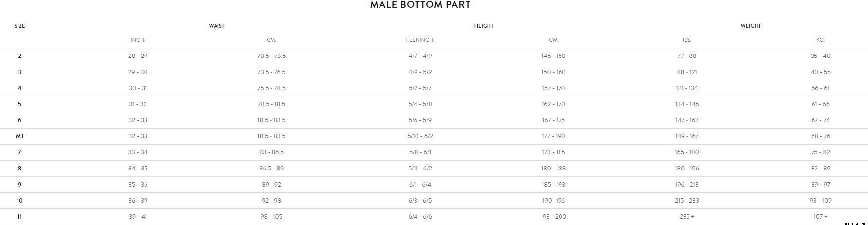The height and width of the screenshot is (225, 868).
Task: Select weight cell 107 +
Action: point(820,217)
